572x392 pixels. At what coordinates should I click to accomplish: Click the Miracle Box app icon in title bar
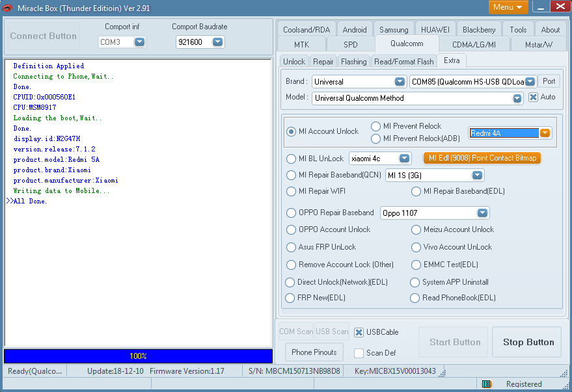[7, 8]
